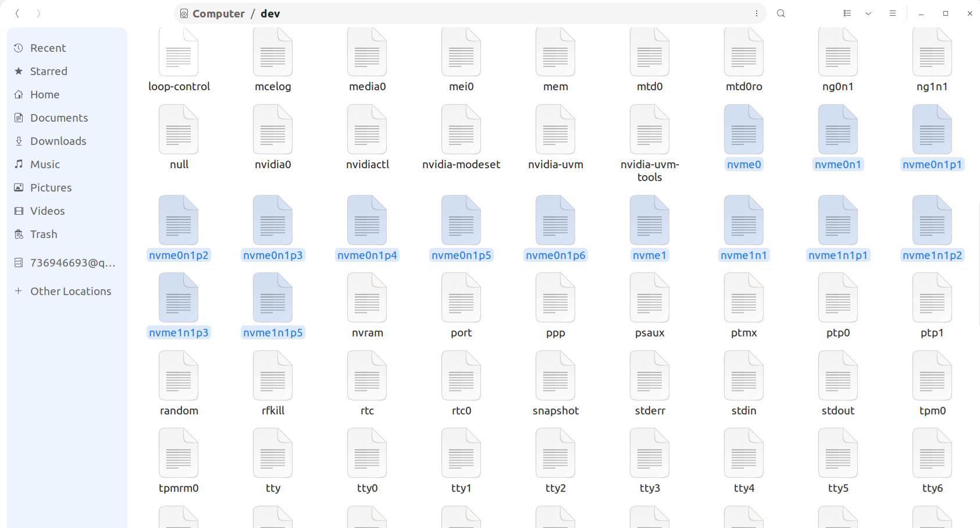Open the path bar three-dot menu
980x528 pixels.
(x=756, y=13)
